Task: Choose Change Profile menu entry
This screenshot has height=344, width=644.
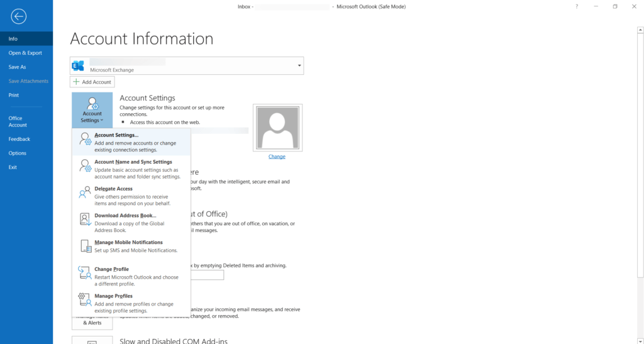Action: point(131,276)
